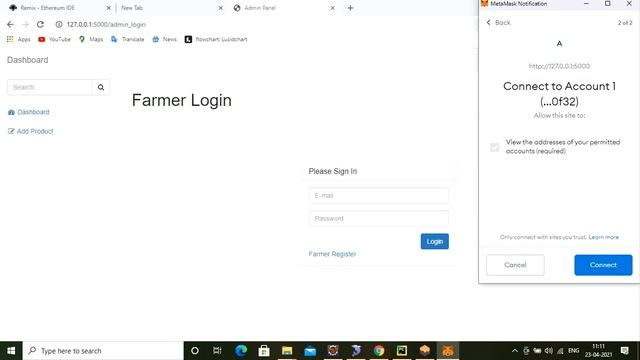Viewport: 640px width, 360px height.
Task: Close the New Tab browser tab
Action: pos(220,8)
